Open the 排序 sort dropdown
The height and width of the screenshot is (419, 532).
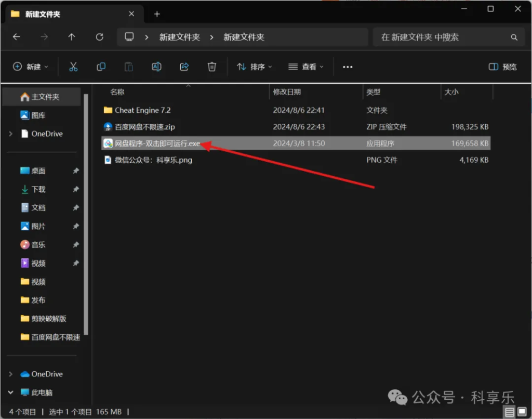pyautogui.click(x=255, y=67)
